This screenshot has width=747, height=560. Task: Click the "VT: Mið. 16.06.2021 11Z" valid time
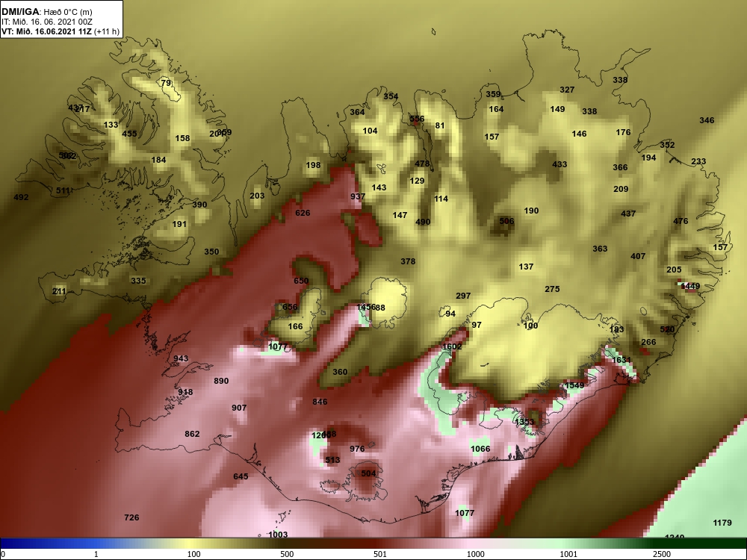click(x=46, y=32)
